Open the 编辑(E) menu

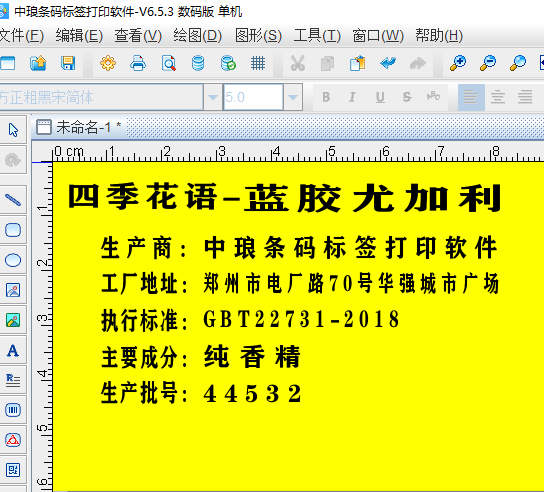[79, 36]
